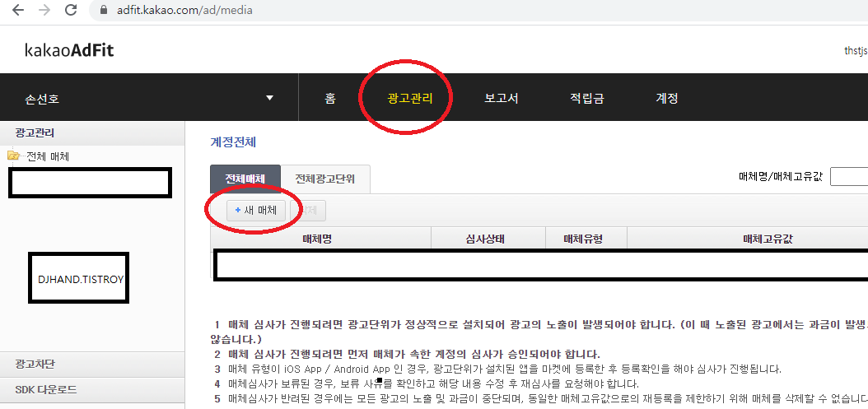Open the 적립금 menu
This screenshot has height=409, width=868.
click(x=587, y=99)
